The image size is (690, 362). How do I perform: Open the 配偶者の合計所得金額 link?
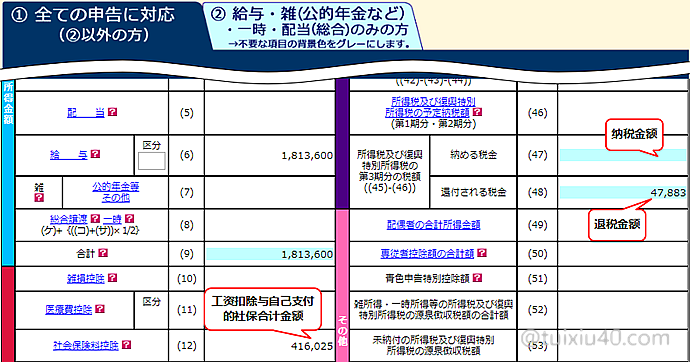(433, 225)
